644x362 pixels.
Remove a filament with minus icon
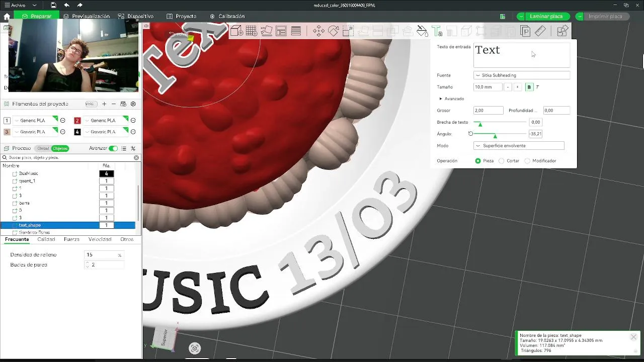point(114,104)
